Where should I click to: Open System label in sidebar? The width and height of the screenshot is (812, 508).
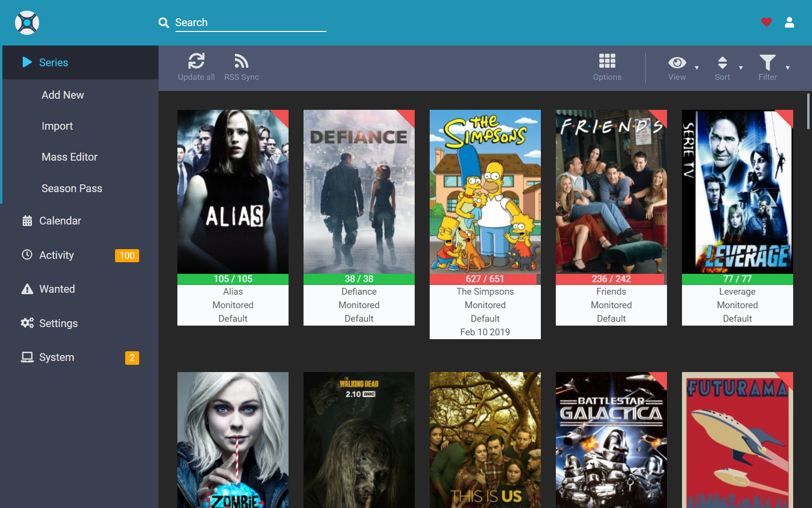point(57,357)
